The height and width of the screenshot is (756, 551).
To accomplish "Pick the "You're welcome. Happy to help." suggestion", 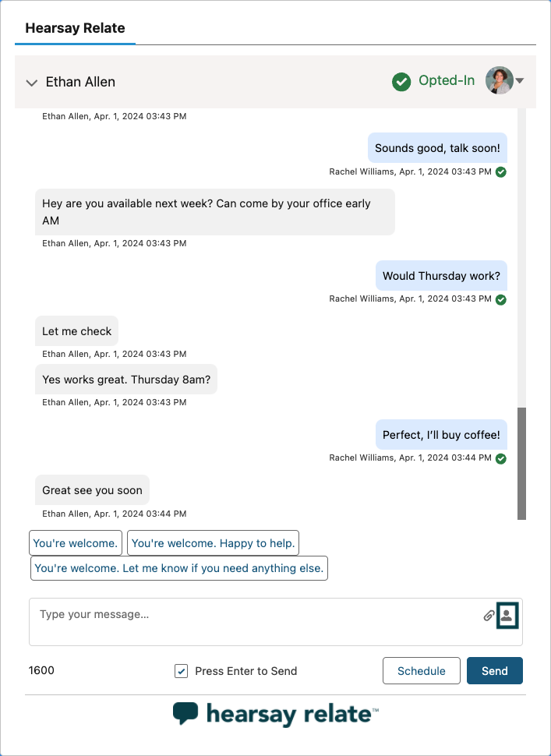I will (x=212, y=543).
